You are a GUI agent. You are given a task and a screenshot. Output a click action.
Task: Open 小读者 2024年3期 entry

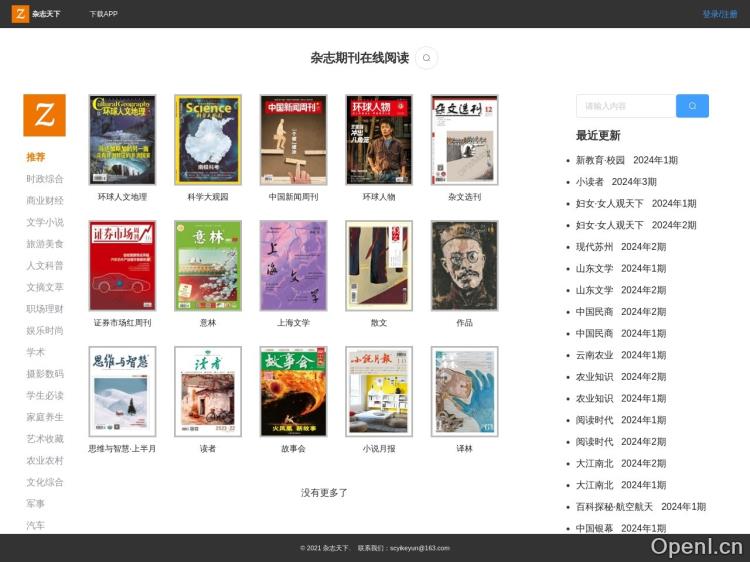(x=616, y=182)
